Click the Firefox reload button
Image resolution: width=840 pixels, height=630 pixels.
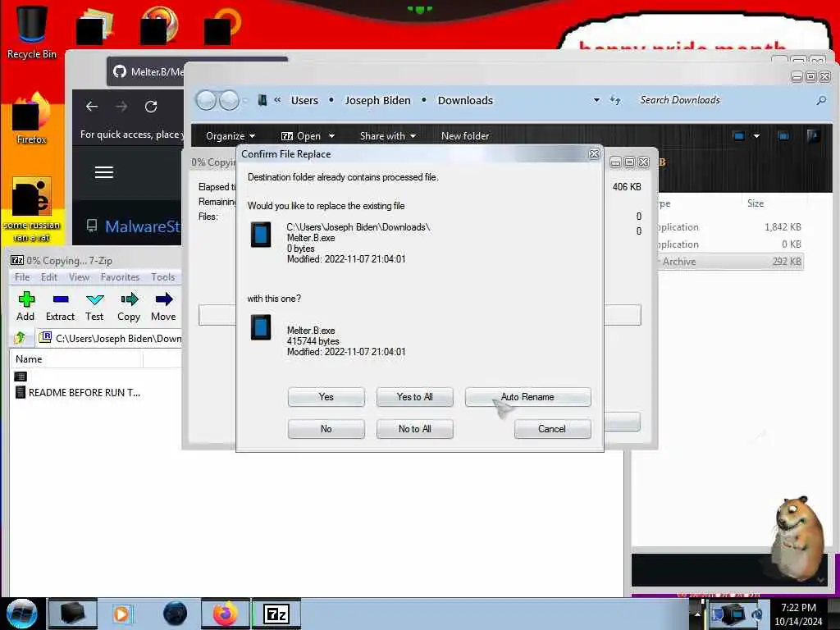tap(151, 106)
